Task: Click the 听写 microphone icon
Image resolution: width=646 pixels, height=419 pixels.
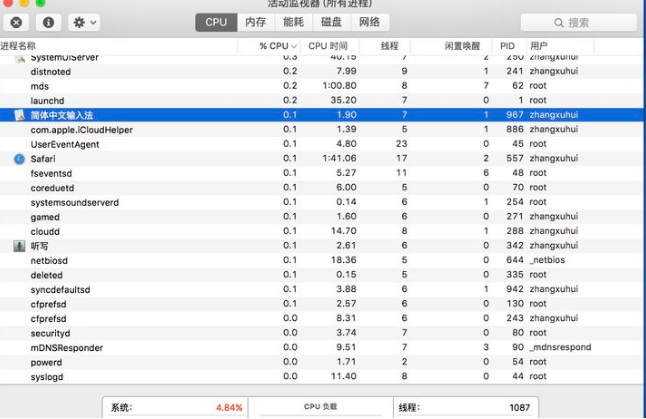Action: click(19, 245)
